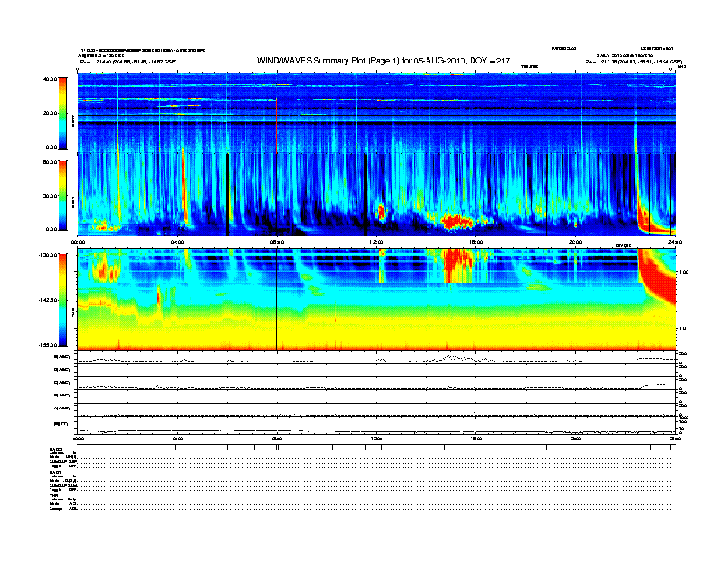Click 24:00 time label beneath RAD1 spectrogram
The image size is (728, 563).
click(675, 242)
